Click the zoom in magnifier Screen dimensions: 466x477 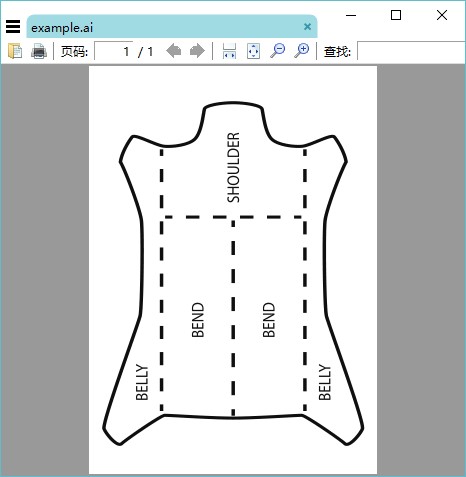click(x=302, y=51)
